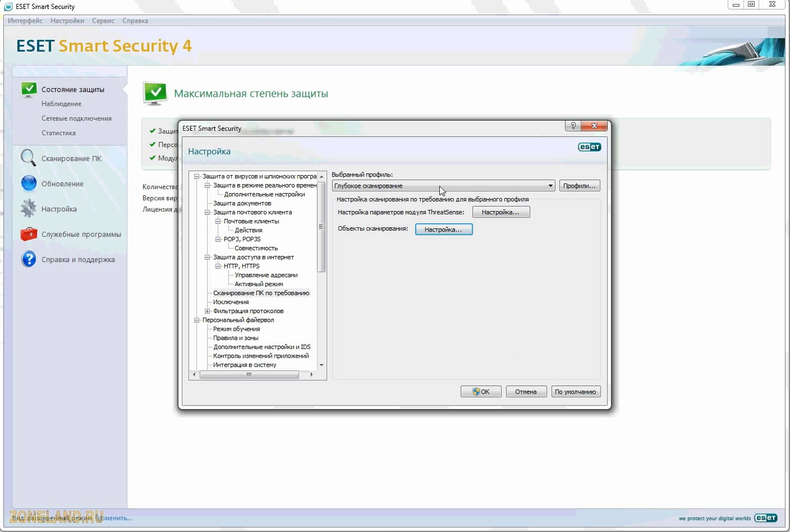
Task: Click the ESET logo in bottom status bar
Action: (766, 518)
